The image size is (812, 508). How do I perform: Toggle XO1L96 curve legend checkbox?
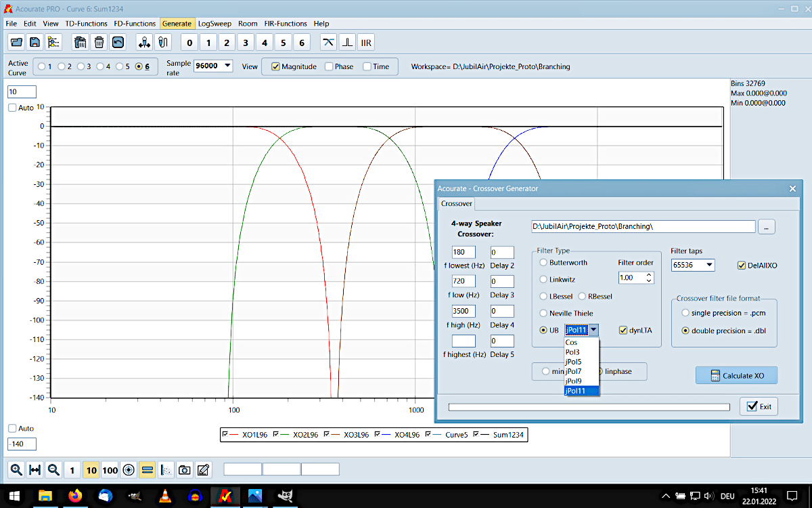[x=227, y=434]
